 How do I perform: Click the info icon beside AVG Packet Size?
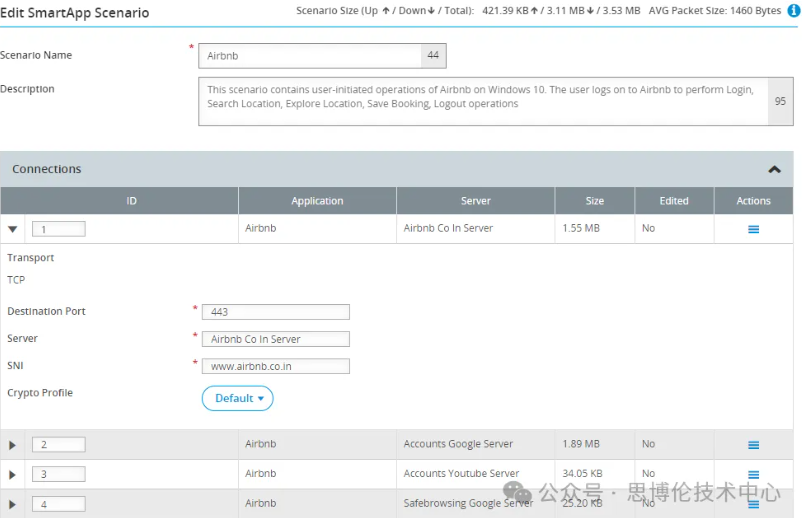[793, 11]
